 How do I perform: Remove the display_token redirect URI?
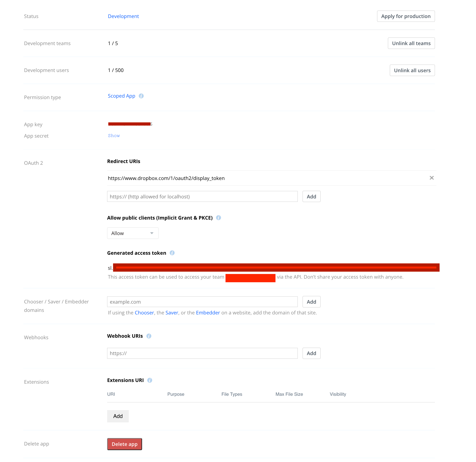point(431,178)
